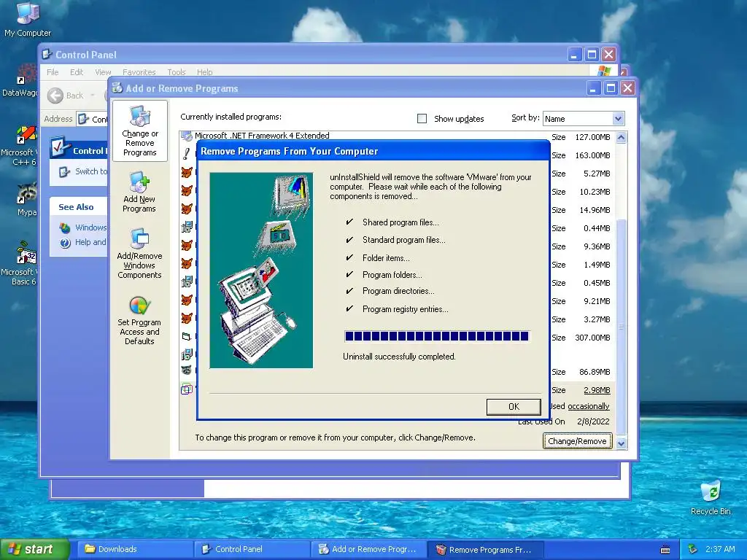Viewport: 747px width, 560px height.
Task: Click Last Used On date 2/8/2022
Action: pyautogui.click(x=593, y=421)
